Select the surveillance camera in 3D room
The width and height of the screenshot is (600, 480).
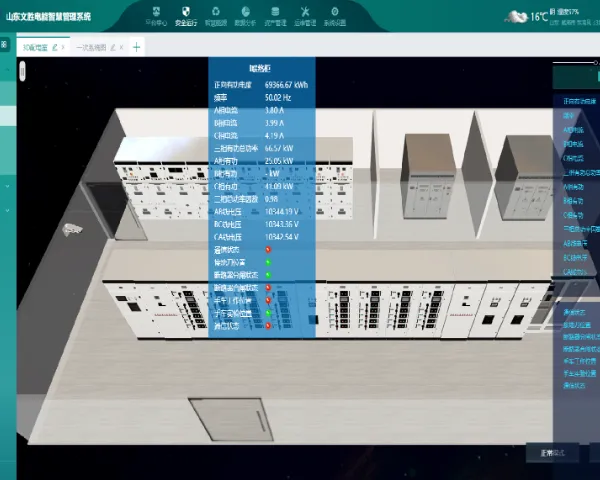click(x=72, y=229)
